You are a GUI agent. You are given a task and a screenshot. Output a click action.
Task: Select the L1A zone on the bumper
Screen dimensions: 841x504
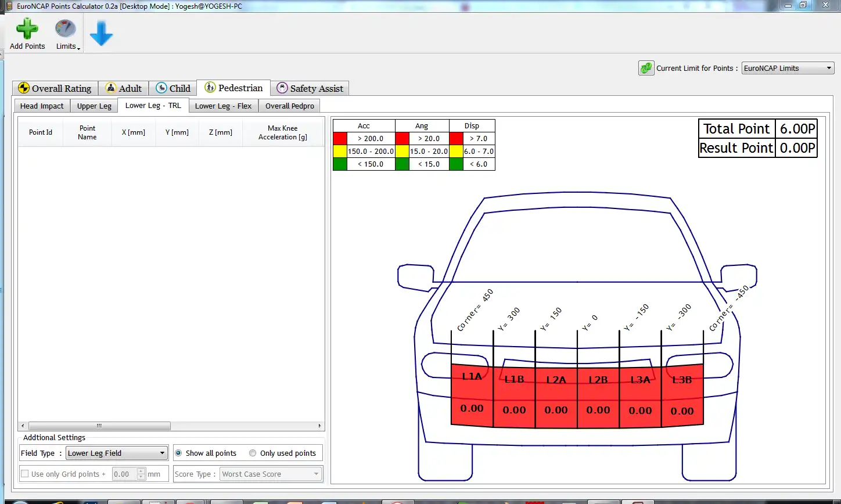(472, 395)
